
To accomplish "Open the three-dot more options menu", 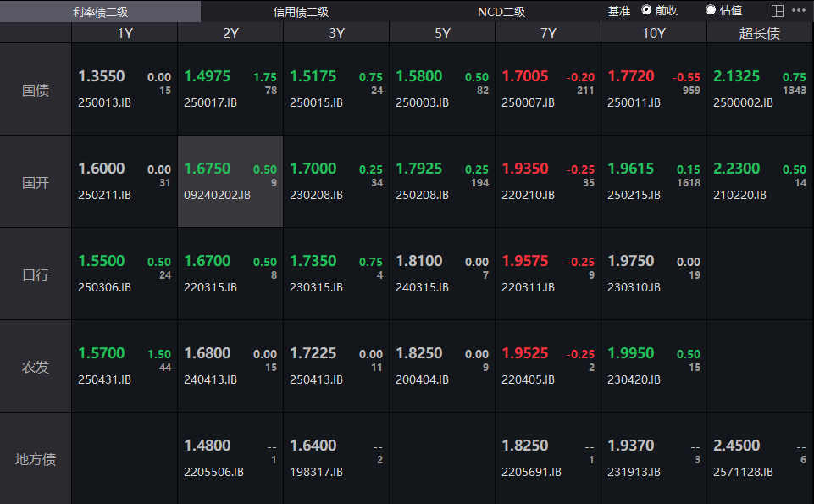I will tap(799, 11).
